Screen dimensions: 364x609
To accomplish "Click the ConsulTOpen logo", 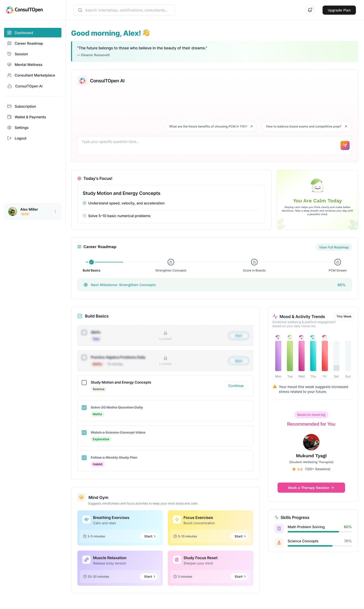I will (24, 10).
